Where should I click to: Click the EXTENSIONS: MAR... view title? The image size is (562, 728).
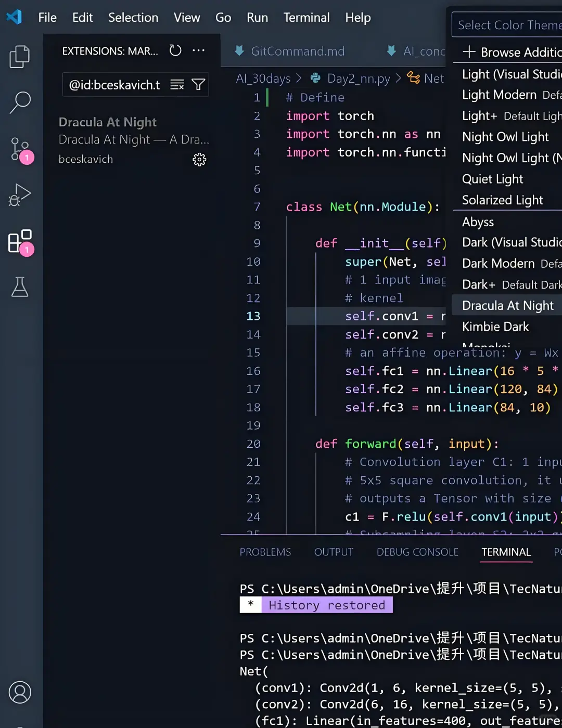[110, 51]
